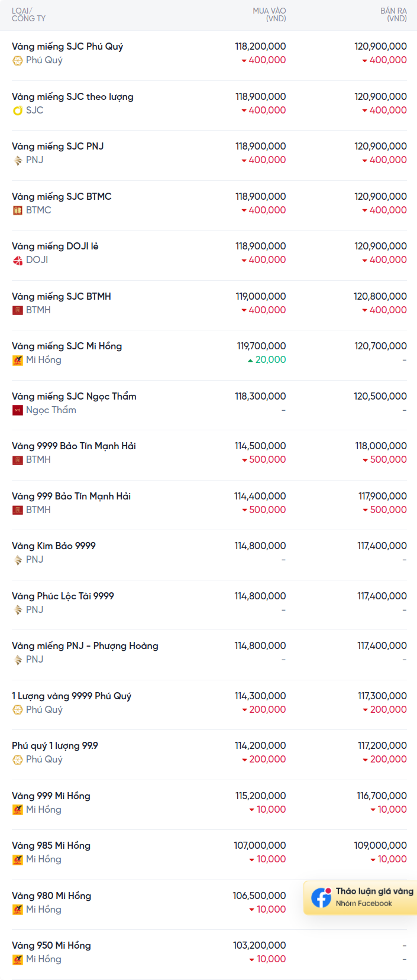Click the PNJ logo under Vàng miếng SJC PNJ
Image resolution: width=417 pixels, height=980 pixels.
coord(18,160)
